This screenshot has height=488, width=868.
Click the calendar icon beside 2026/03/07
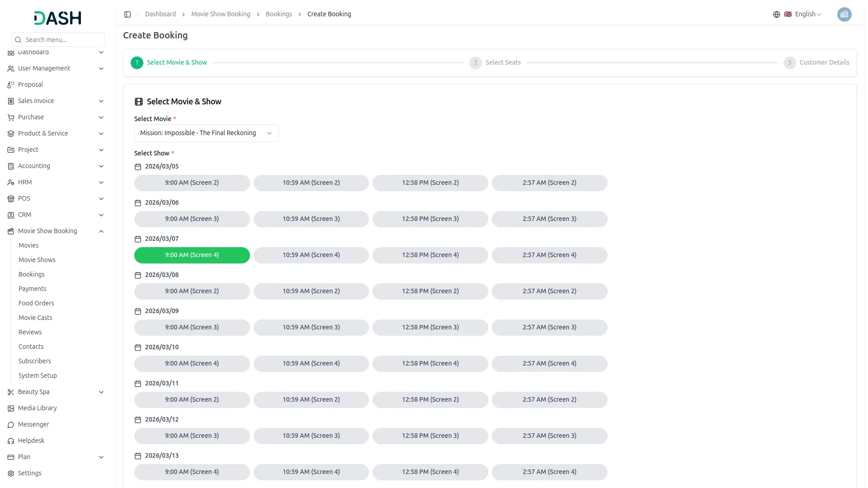[x=137, y=239]
